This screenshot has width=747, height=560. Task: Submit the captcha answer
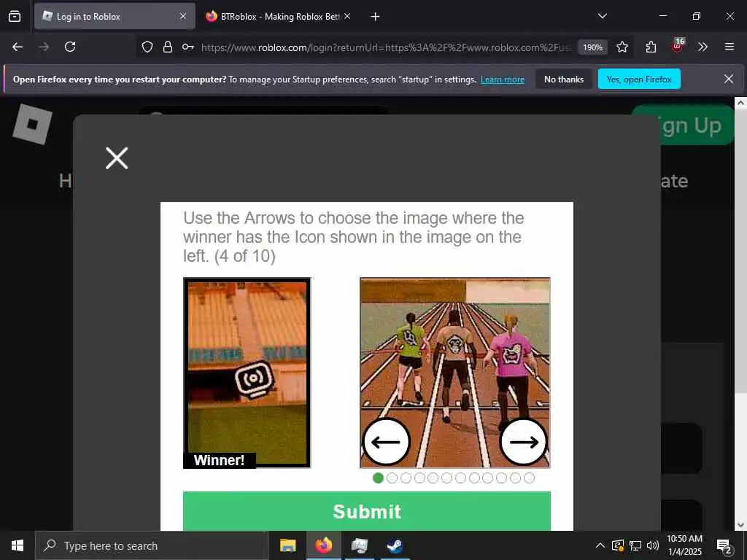coord(367,511)
